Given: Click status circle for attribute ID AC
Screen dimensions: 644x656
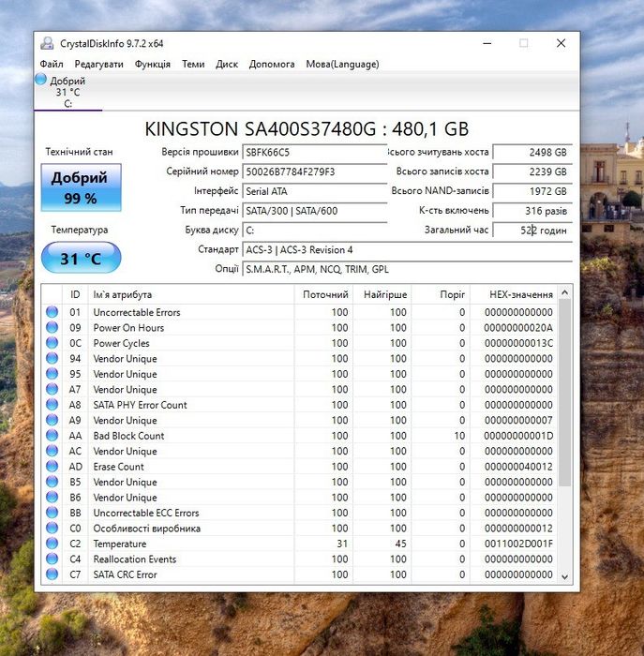Looking at the screenshot, I should point(52,451).
